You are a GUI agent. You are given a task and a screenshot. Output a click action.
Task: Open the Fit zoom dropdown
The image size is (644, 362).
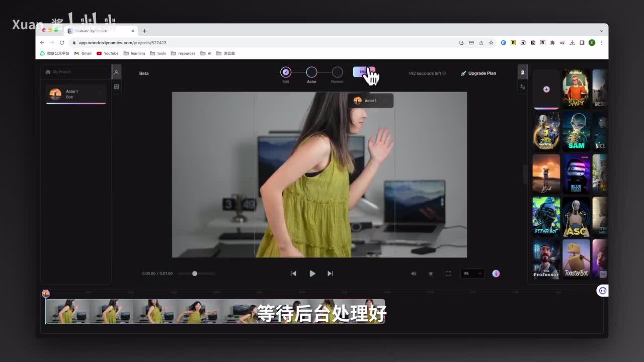point(472,274)
